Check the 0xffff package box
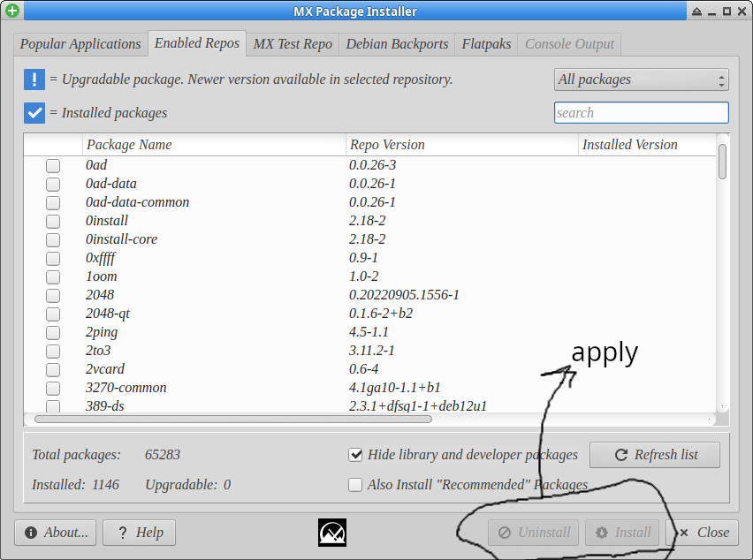The height and width of the screenshot is (560, 753). pos(53,258)
